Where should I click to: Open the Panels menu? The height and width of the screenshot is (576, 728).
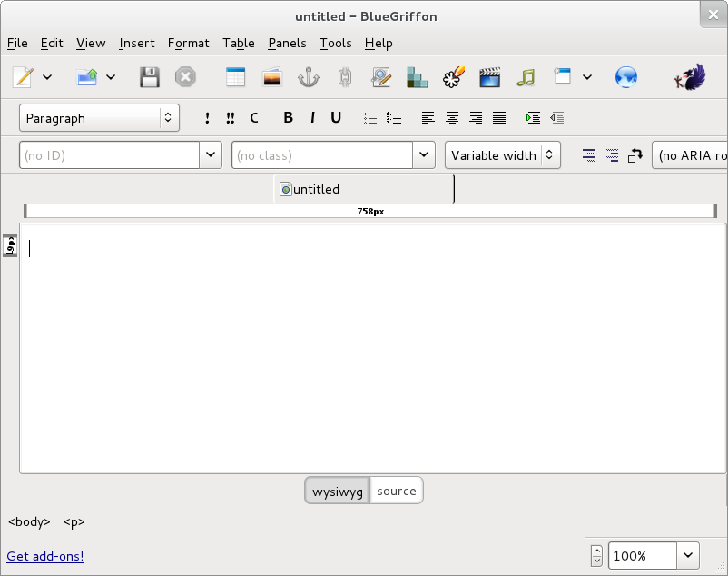287,43
